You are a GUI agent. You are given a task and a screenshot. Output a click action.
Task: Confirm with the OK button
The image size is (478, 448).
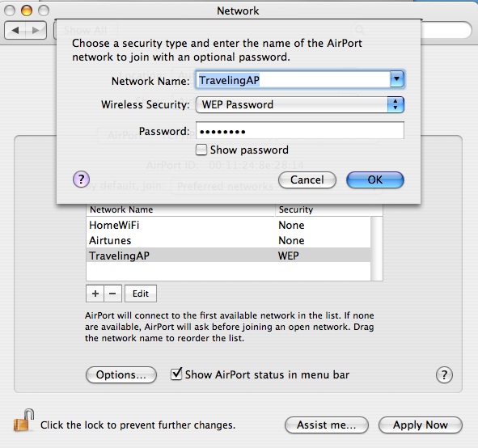pyautogui.click(x=375, y=180)
